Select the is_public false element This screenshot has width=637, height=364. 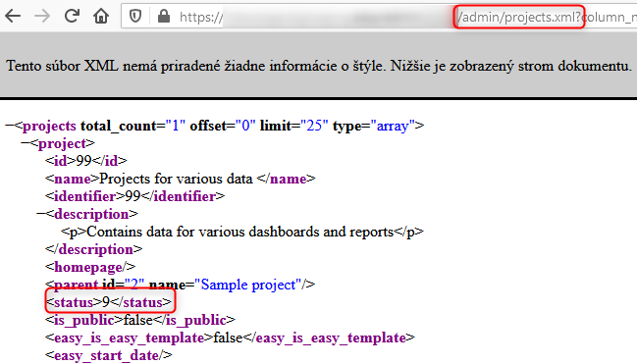pyautogui.click(x=139, y=320)
